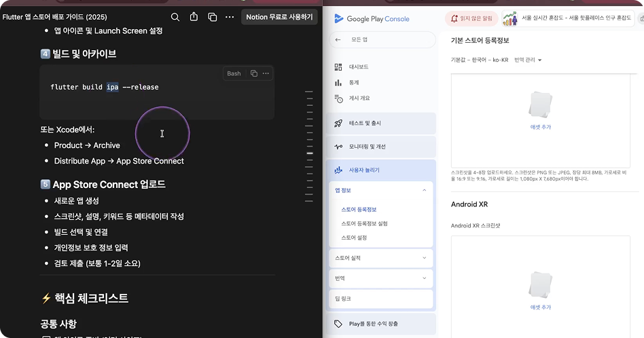Click the duplicate page icon in Notion header
644x338 pixels.
point(212,17)
